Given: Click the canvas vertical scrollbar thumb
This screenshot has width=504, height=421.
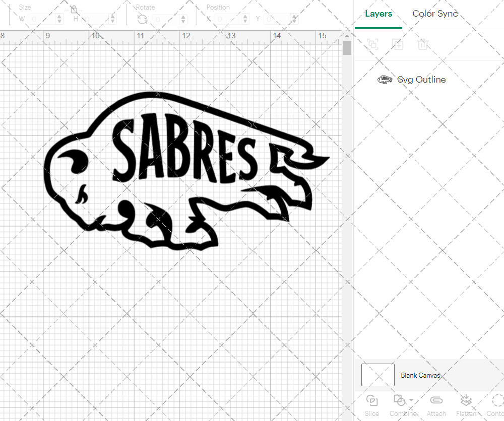Looking at the screenshot, I should [x=347, y=47].
